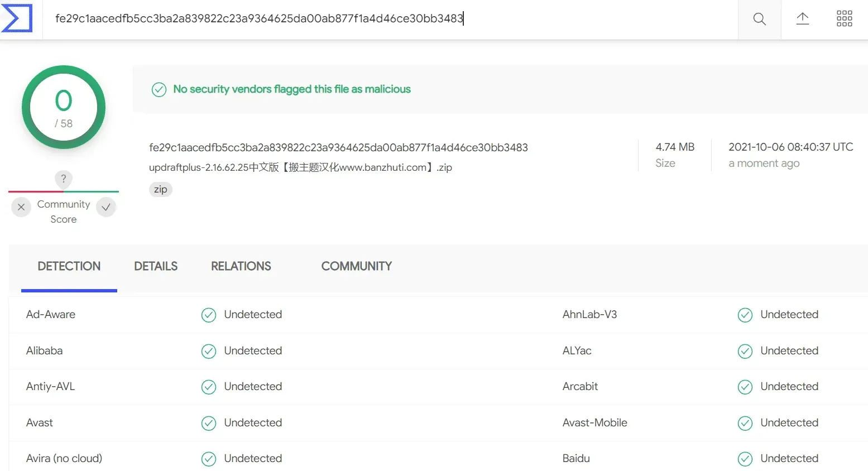Vote harmless with the community checkmark button
Screen dimensions: 868x471
(106, 207)
